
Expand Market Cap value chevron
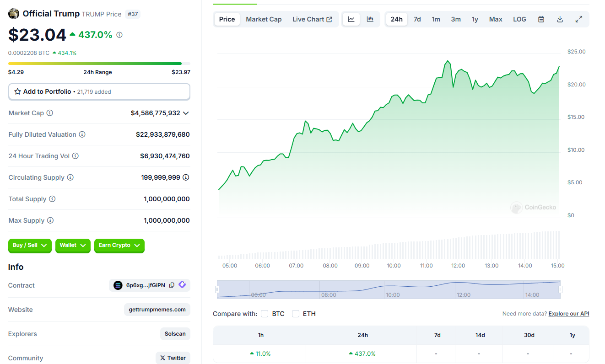[186, 113]
